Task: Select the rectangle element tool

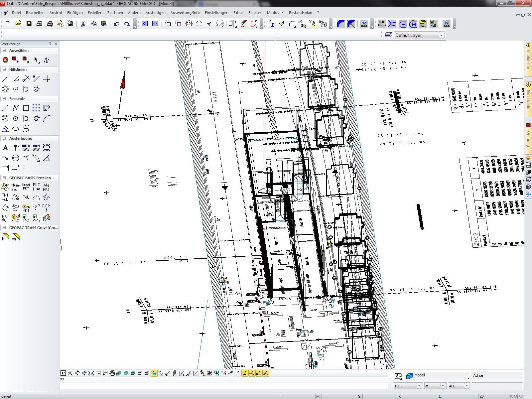Action: coord(26,108)
